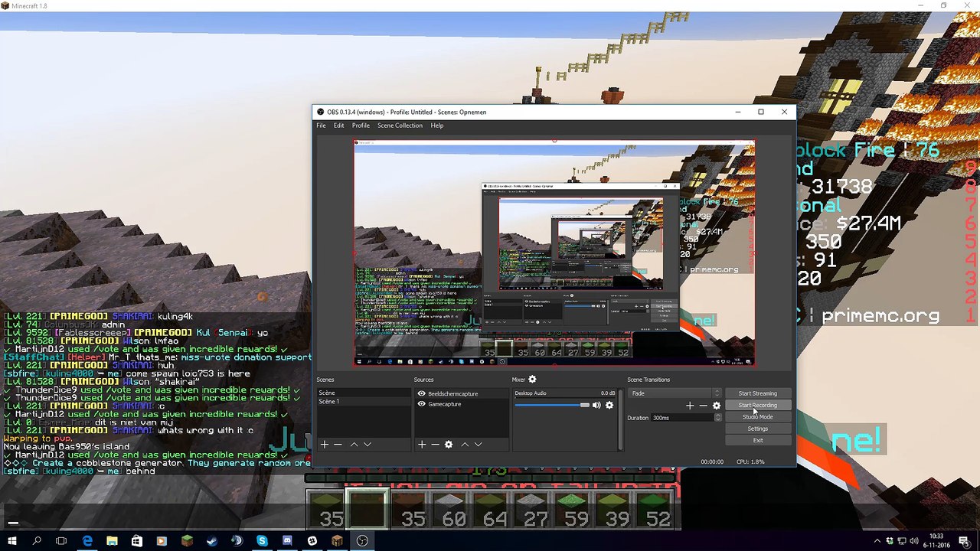Open the Mixer settings gear beside the Mixer label
The height and width of the screenshot is (551, 980).
point(532,380)
